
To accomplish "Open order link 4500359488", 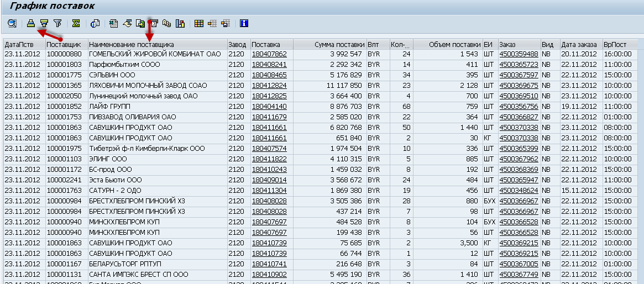I will pos(519,54).
